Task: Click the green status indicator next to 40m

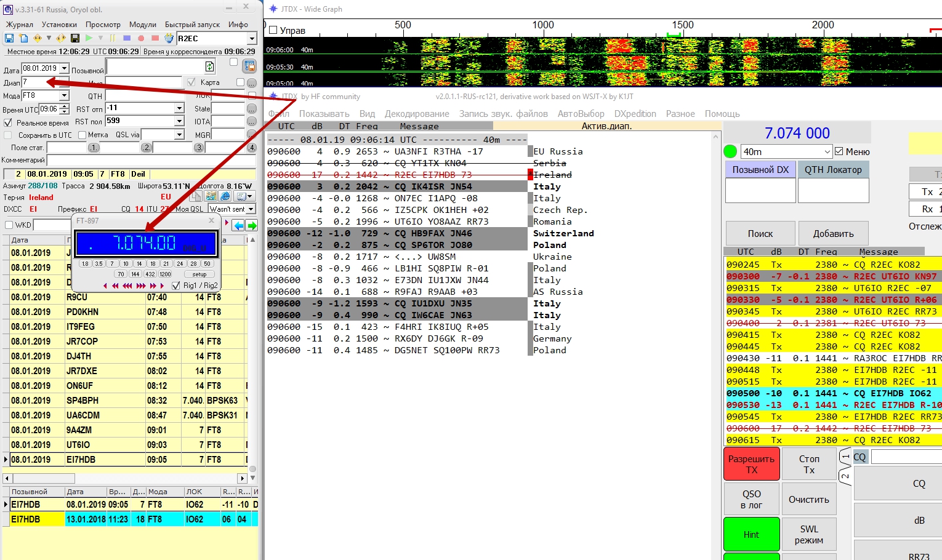Action: 730,151
